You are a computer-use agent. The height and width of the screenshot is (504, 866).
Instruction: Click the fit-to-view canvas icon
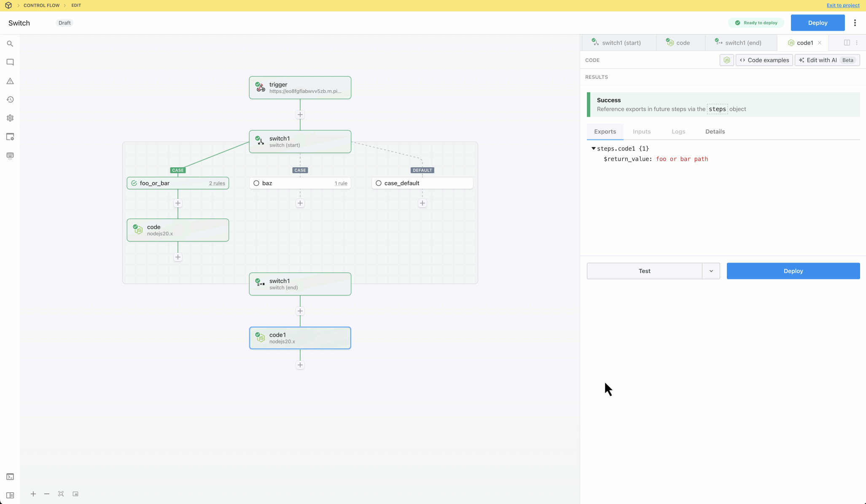tap(61, 494)
